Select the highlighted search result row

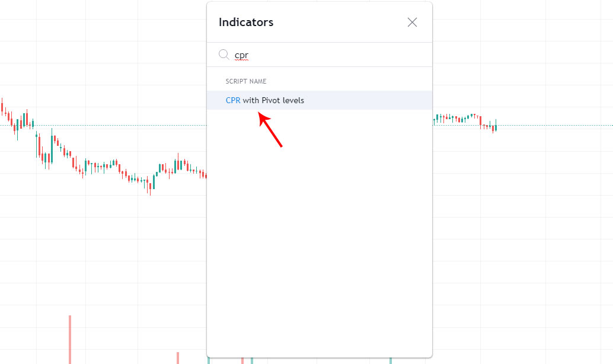320,100
